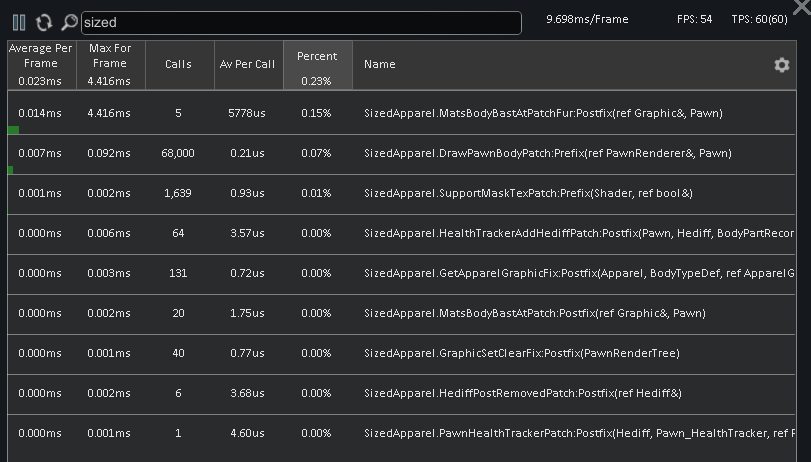Image resolution: width=811 pixels, height=462 pixels.
Task: Click the 4.416ms max value in first row
Action: coord(109,113)
